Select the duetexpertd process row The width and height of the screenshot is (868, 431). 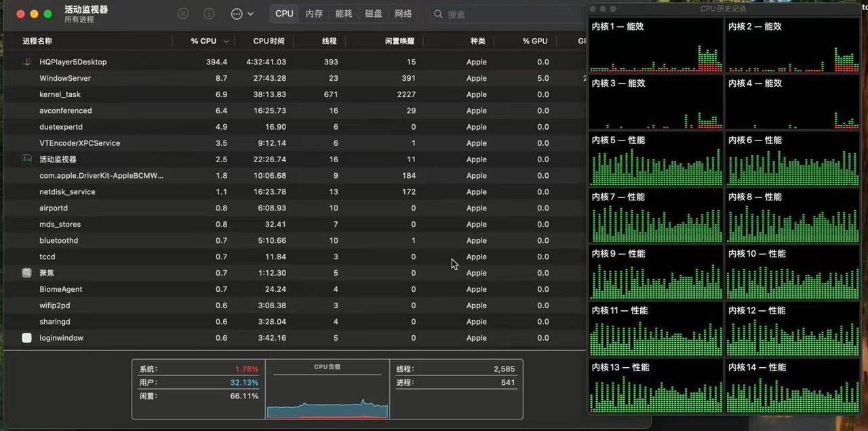pyautogui.click(x=295, y=127)
